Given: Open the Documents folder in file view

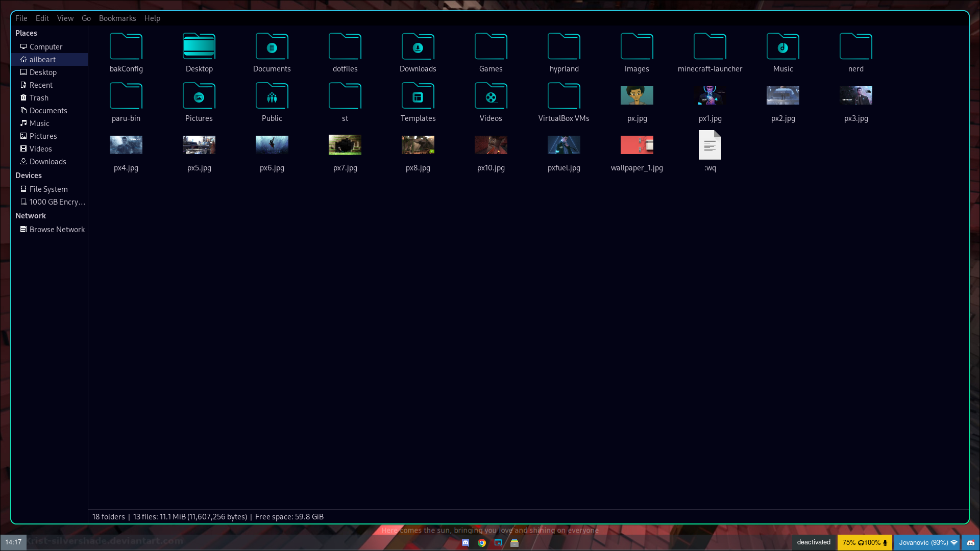Looking at the screenshot, I should coord(272,47).
